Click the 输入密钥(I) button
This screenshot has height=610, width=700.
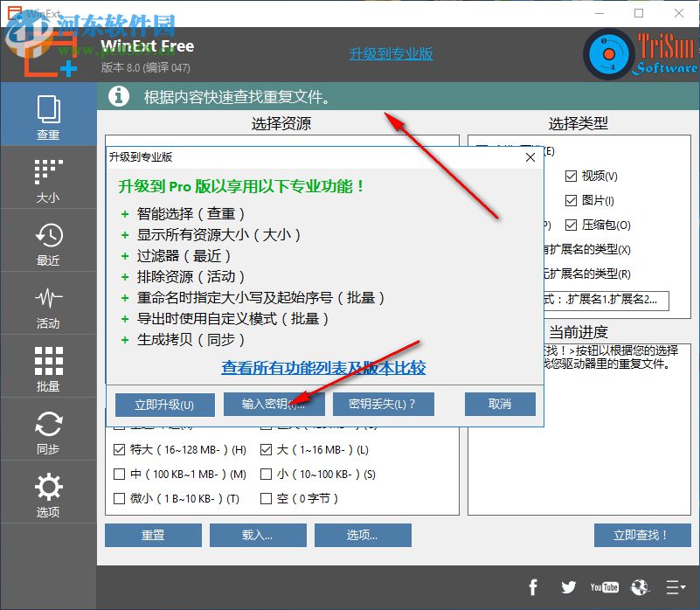point(274,404)
